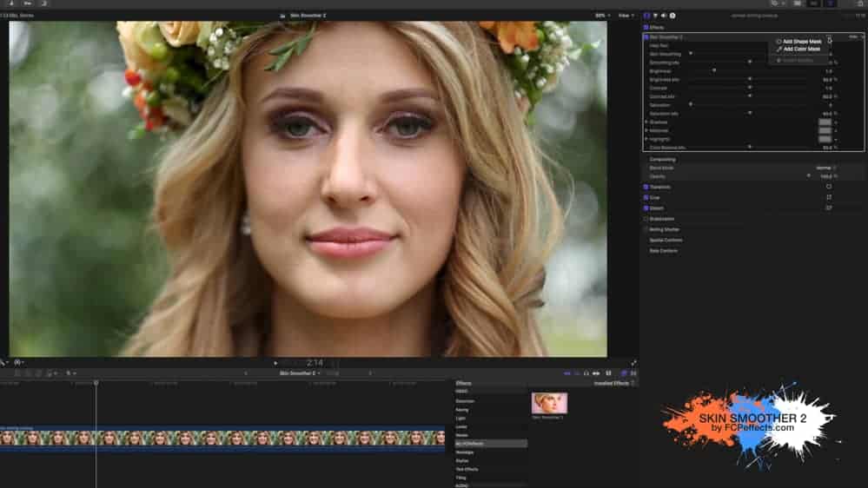Open the Shadows color swatch
Viewport: 868px width, 488px height.
tap(825, 122)
